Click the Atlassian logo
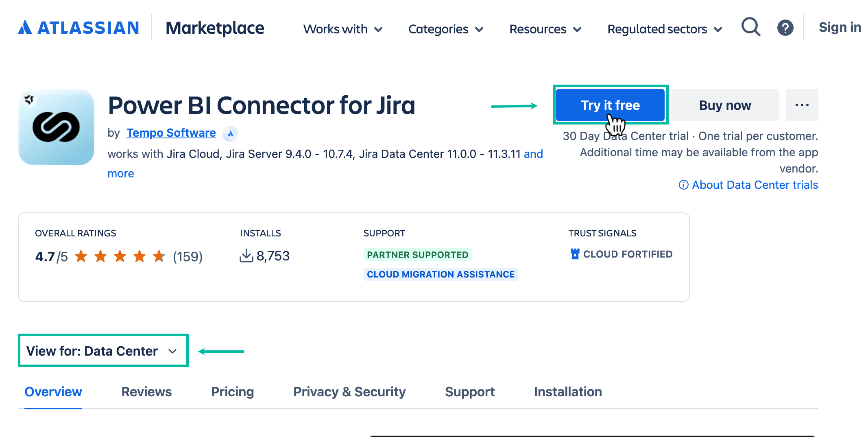The image size is (868, 437). point(79,28)
